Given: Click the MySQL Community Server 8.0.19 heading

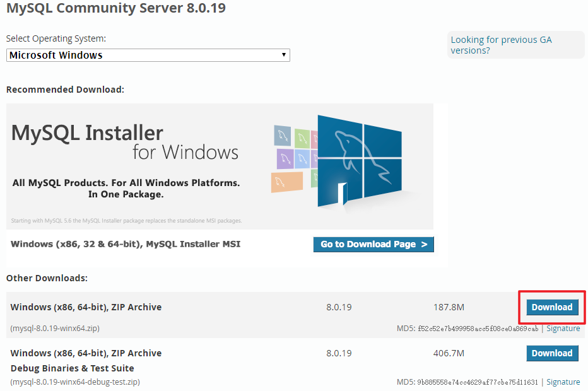Looking at the screenshot, I should coord(116,9).
